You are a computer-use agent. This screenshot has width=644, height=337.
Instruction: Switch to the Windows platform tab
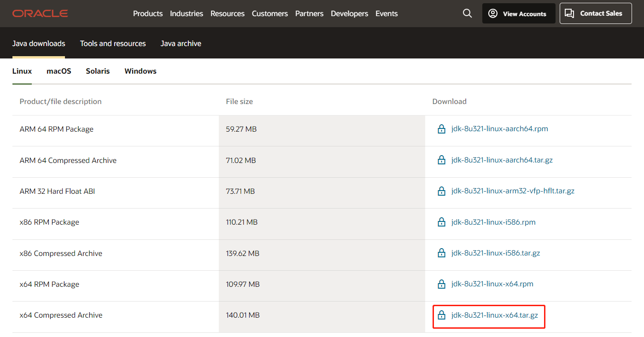[x=141, y=71]
